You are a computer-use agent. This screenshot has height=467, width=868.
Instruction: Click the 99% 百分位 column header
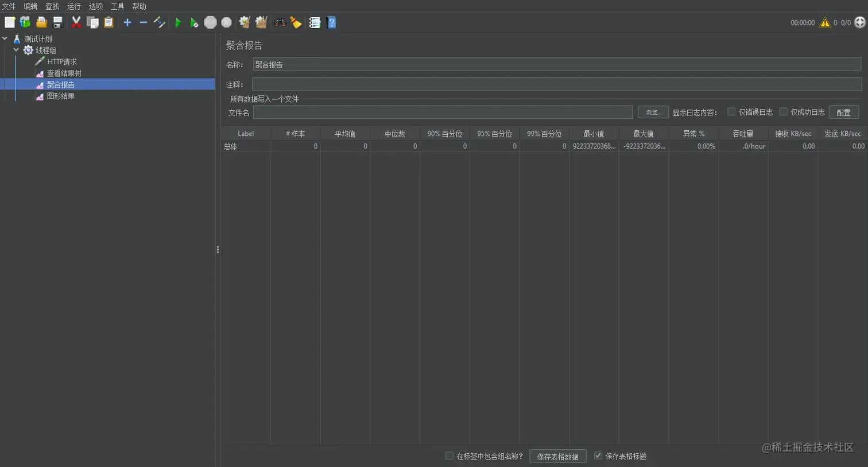tap(544, 134)
